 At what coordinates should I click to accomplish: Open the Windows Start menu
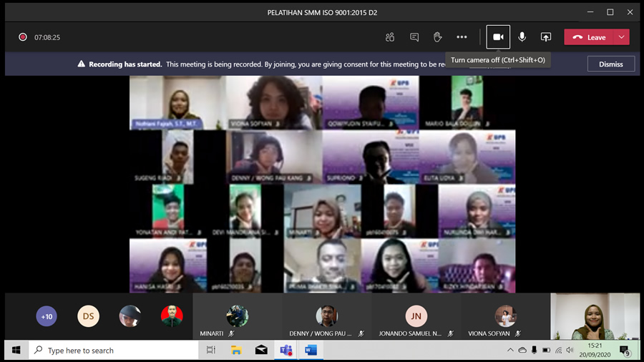(x=16, y=351)
